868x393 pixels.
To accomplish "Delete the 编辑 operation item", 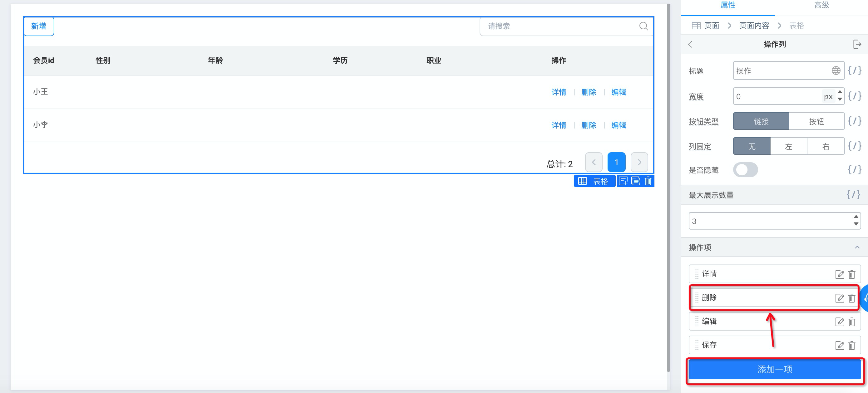I will [x=851, y=322].
